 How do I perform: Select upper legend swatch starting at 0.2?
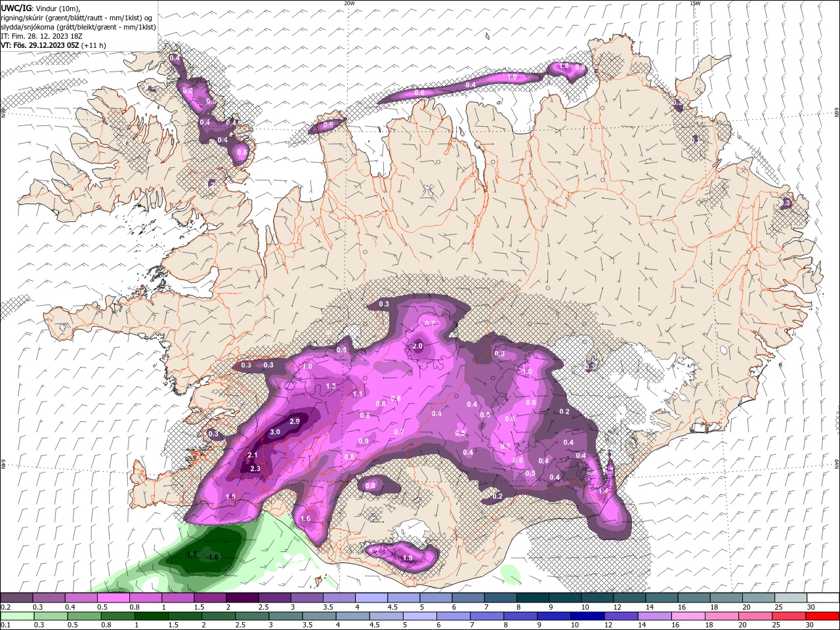coord(16,598)
